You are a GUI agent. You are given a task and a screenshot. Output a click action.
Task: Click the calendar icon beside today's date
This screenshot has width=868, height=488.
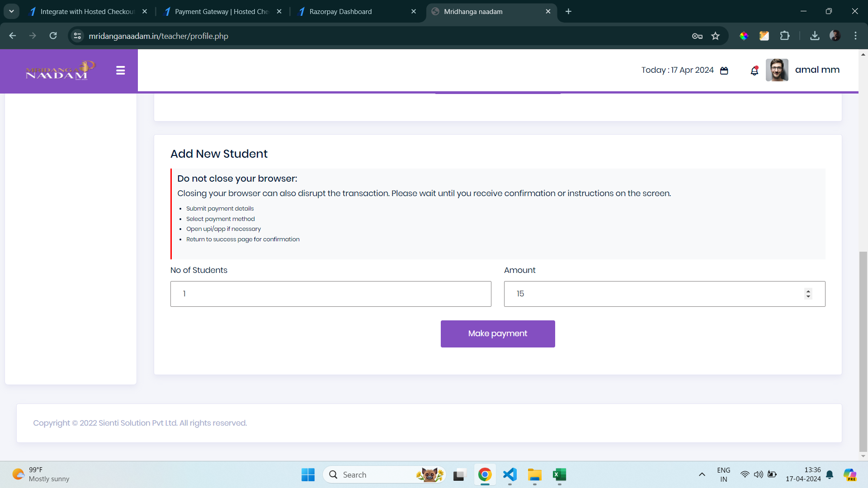[724, 70]
